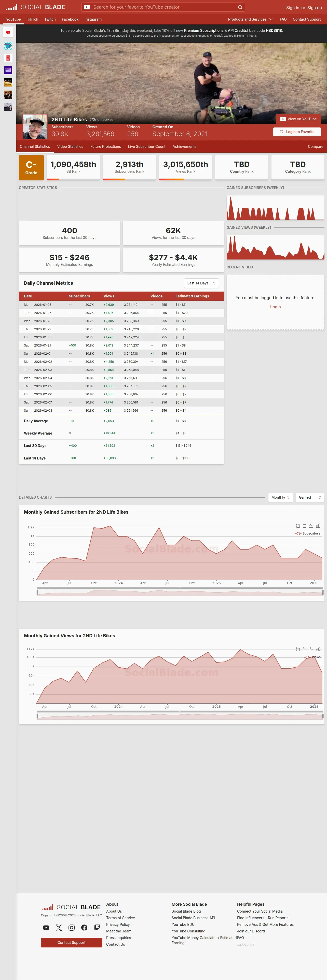The height and width of the screenshot is (980, 327).
Task: Open the Join our Discord footer link
Action: click(251, 931)
